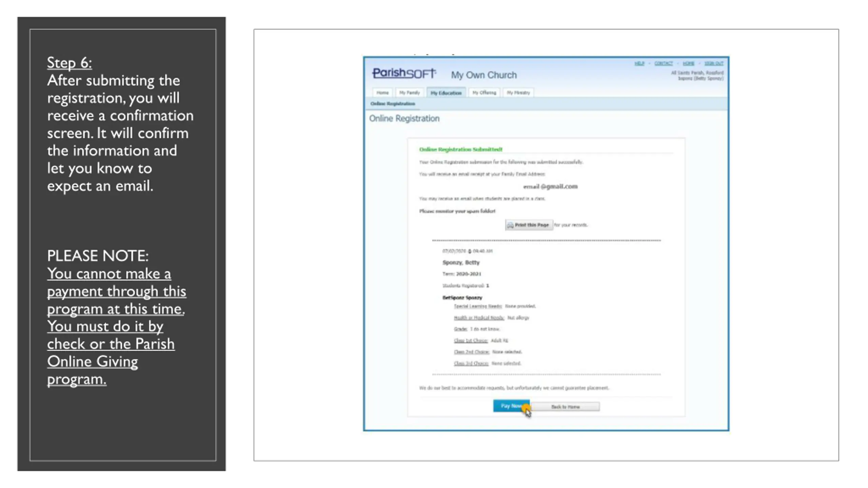Select the My Education tab
The height and width of the screenshot is (488, 868).
pos(446,93)
